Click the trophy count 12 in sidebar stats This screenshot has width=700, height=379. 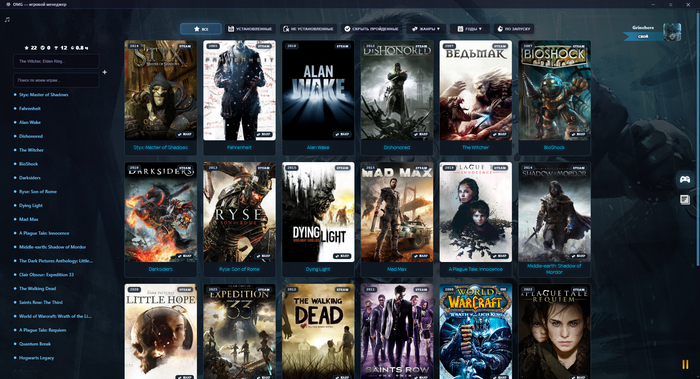tap(61, 48)
